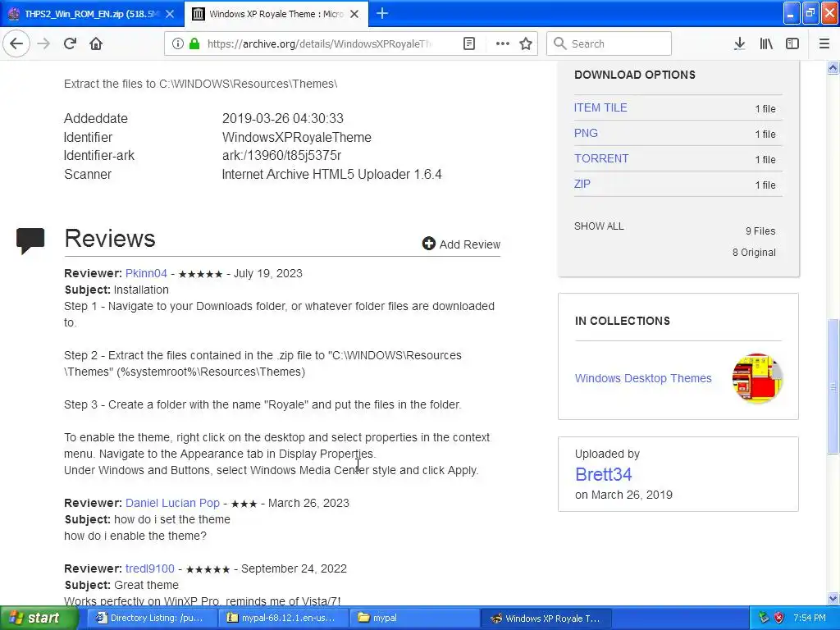Download the ZIP file option
The image size is (840, 630).
tap(582, 184)
